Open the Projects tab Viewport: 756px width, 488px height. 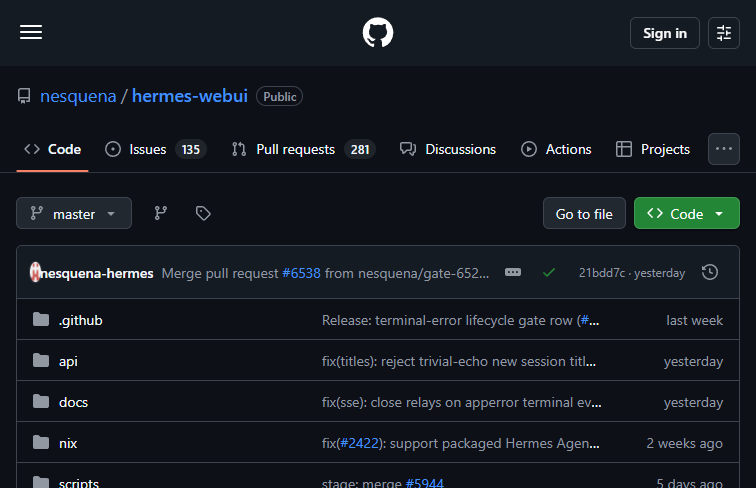tap(653, 149)
